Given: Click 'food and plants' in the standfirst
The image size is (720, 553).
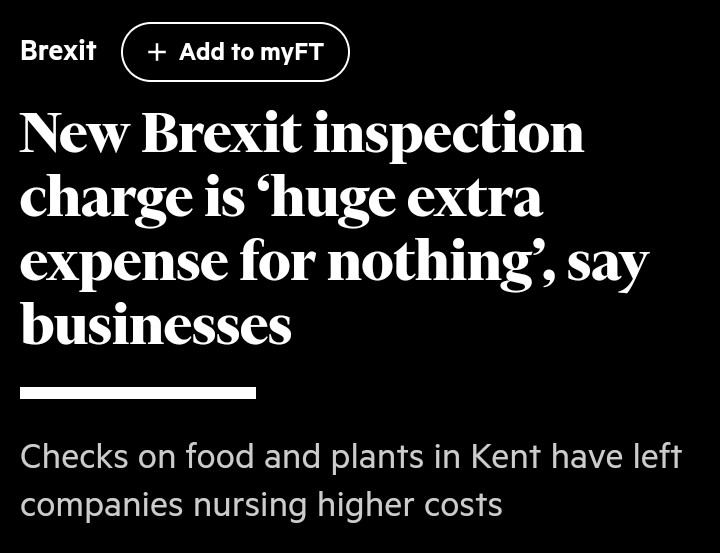Looking at the screenshot, I should pos(304,457).
